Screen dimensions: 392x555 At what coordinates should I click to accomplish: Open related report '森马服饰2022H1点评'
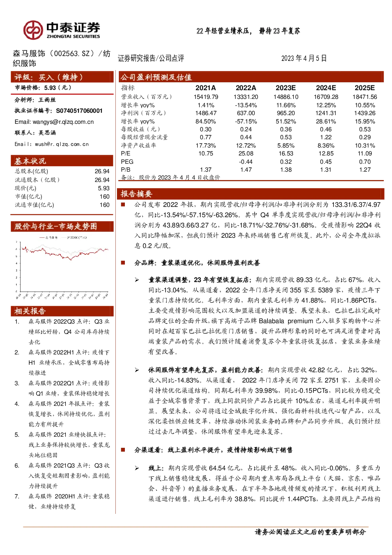click(x=69, y=363)
